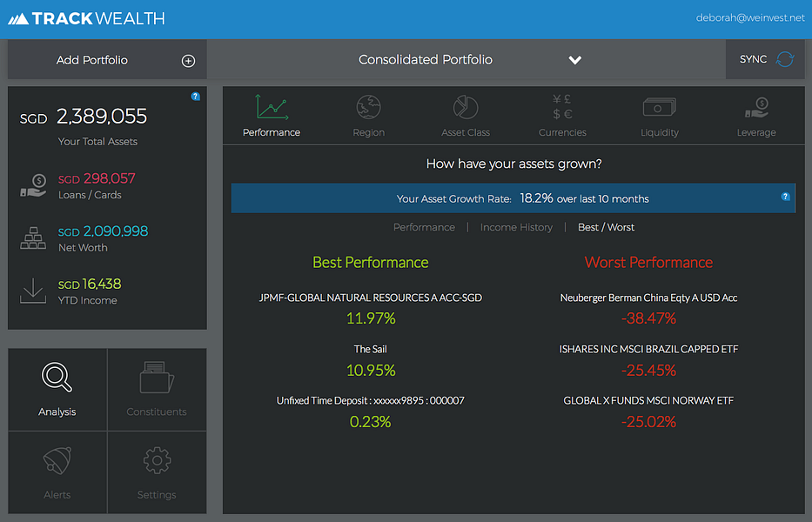Viewport: 812px width, 522px height.
Task: Click The Sail holding name
Action: coord(370,349)
